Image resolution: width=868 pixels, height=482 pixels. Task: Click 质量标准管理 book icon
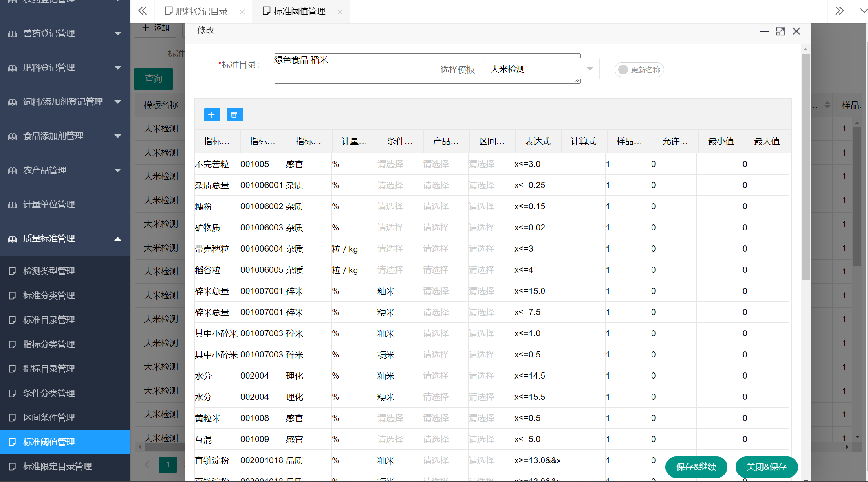click(13, 239)
